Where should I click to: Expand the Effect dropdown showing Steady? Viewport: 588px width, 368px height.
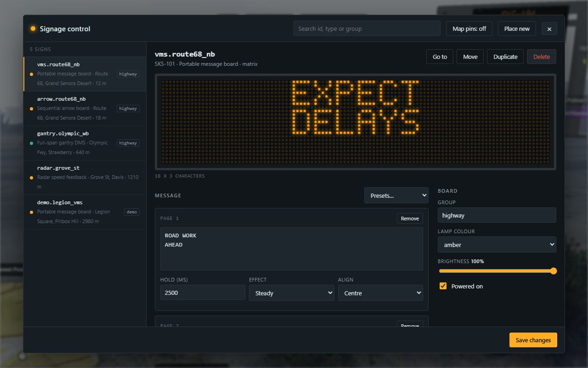(292, 293)
